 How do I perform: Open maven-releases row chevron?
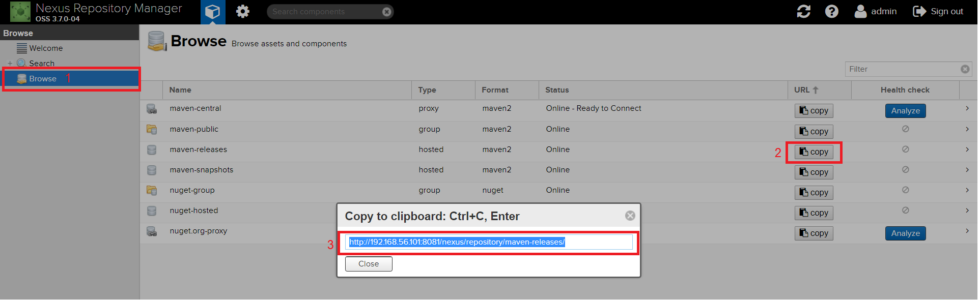tap(967, 149)
